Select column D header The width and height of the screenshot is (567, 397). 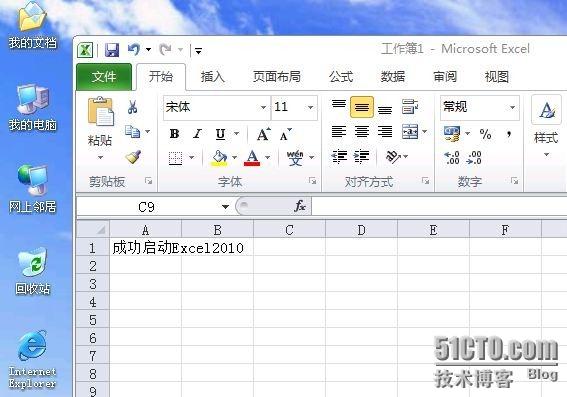click(x=361, y=230)
